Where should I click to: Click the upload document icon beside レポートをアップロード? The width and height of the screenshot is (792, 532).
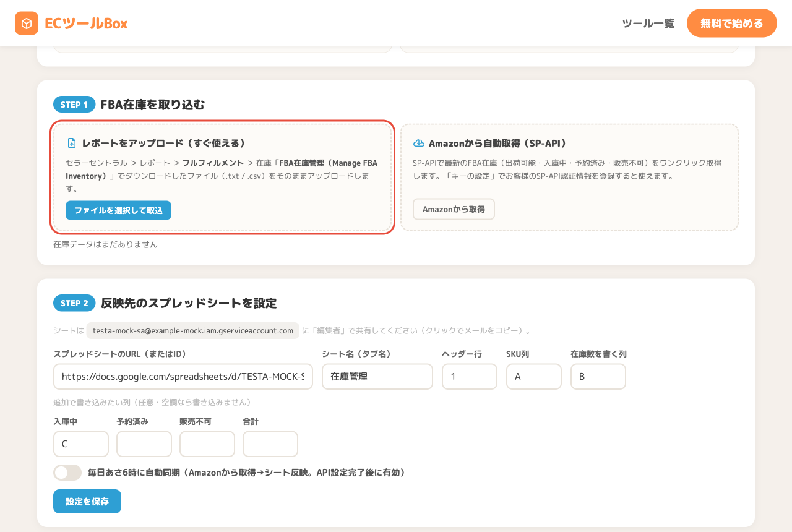[72, 143]
